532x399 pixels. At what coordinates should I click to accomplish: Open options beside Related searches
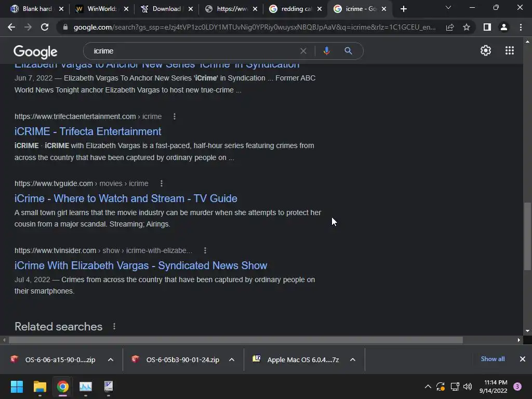coord(114,326)
